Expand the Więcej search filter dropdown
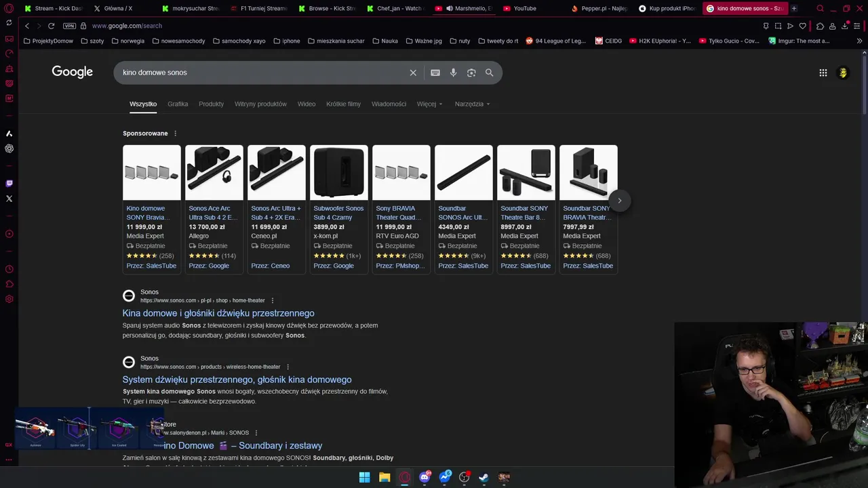868x488 pixels. (x=429, y=104)
